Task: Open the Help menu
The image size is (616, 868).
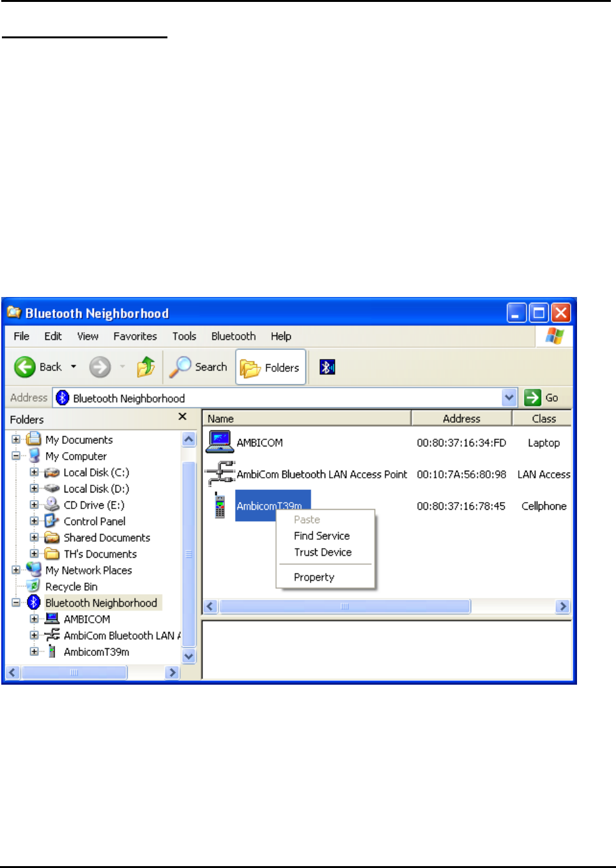Action: (x=281, y=336)
